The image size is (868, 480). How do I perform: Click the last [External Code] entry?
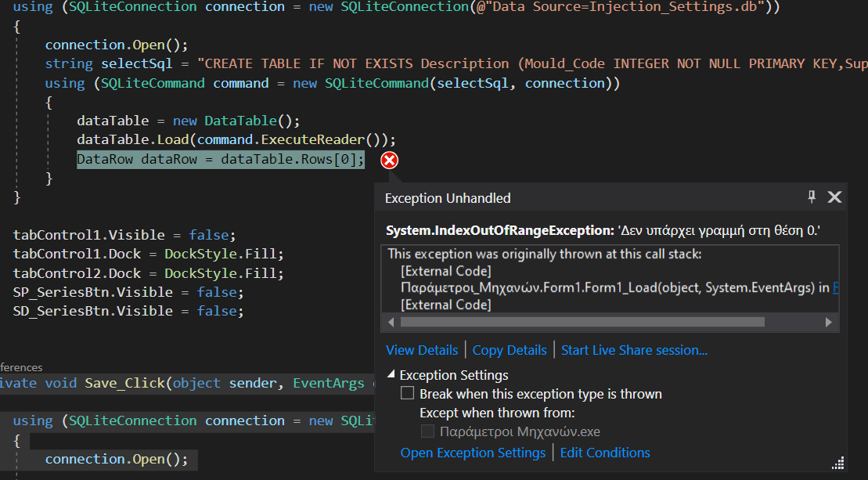[445, 305]
